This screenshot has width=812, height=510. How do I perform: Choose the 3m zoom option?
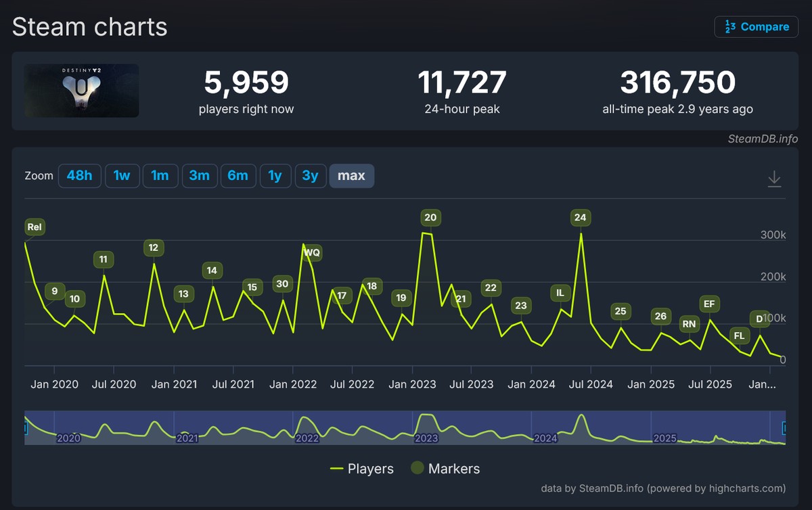point(199,176)
